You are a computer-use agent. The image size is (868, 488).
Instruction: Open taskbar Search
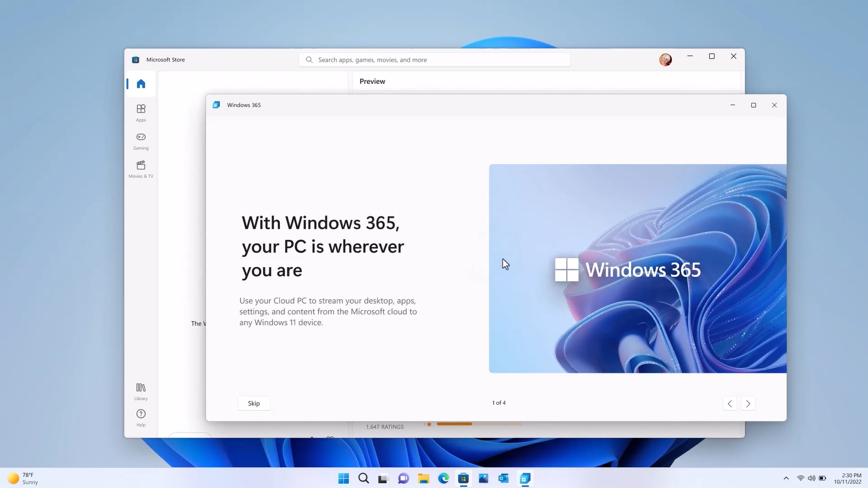tap(364, 478)
